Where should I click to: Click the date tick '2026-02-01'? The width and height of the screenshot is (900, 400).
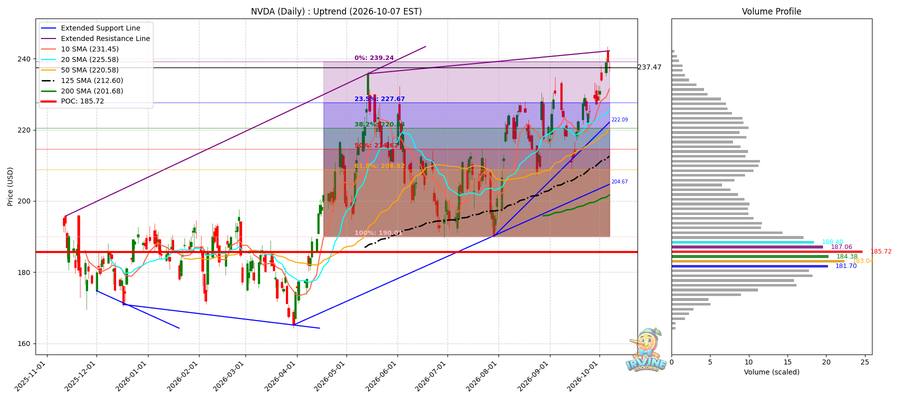[x=185, y=376]
